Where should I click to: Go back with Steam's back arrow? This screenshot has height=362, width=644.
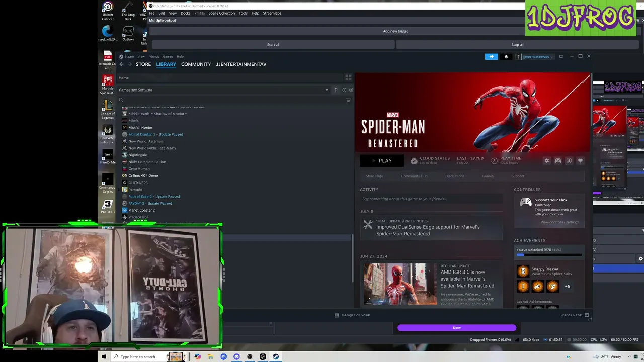pyautogui.click(x=121, y=64)
